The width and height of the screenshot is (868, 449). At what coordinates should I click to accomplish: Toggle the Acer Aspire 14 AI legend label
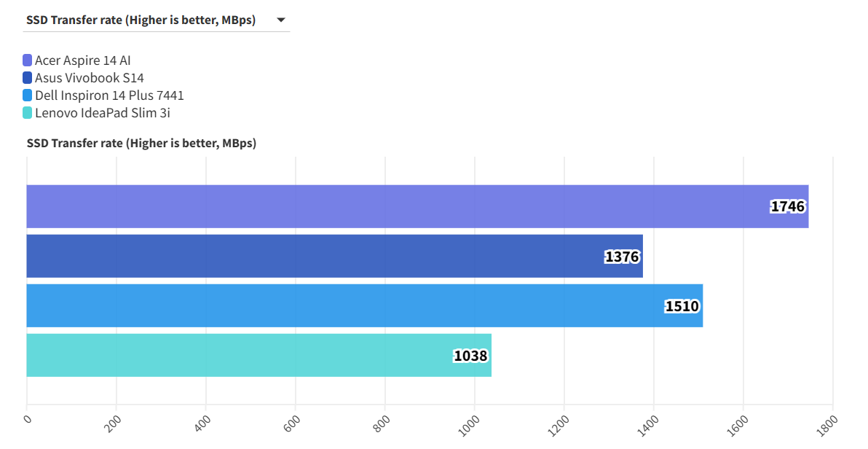click(x=82, y=60)
